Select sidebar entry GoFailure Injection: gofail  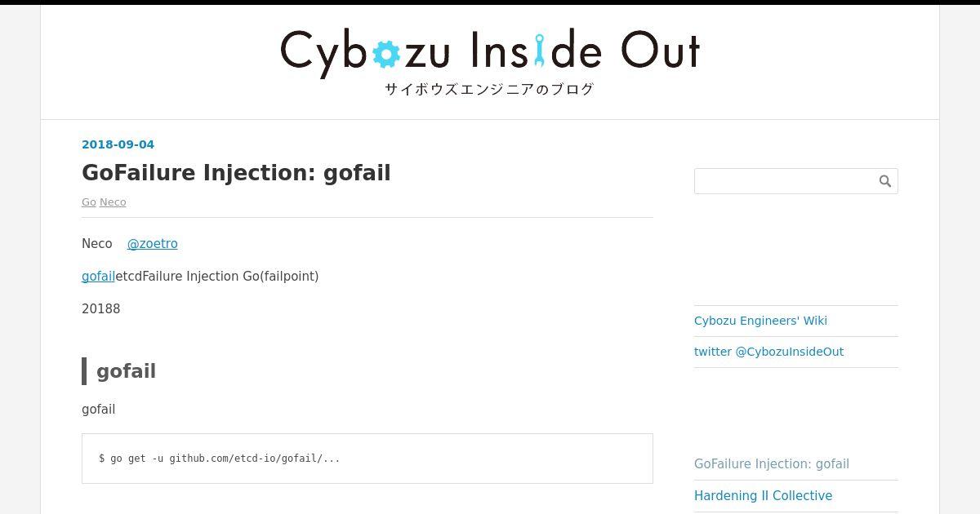772,464
